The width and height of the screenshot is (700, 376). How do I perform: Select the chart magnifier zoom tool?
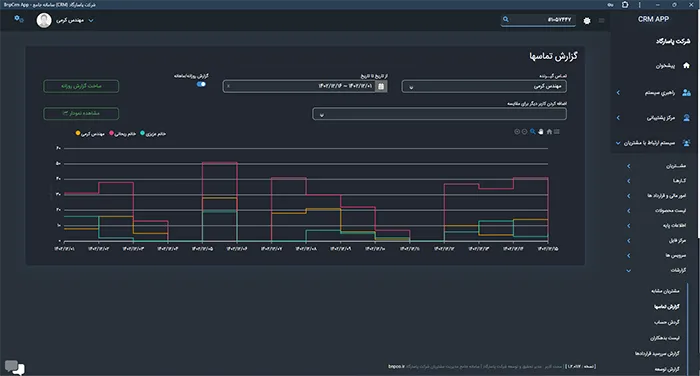(x=533, y=132)
